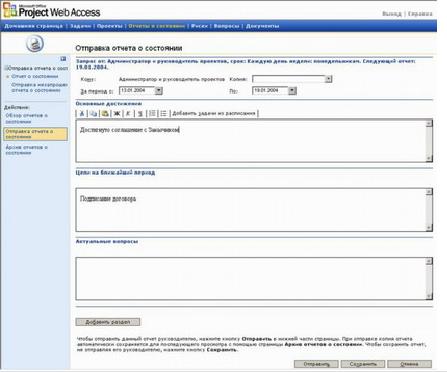Click the text 'Достигнуто соглашение с Заказчиком'

pyautogui.click(x=130, y=130)
